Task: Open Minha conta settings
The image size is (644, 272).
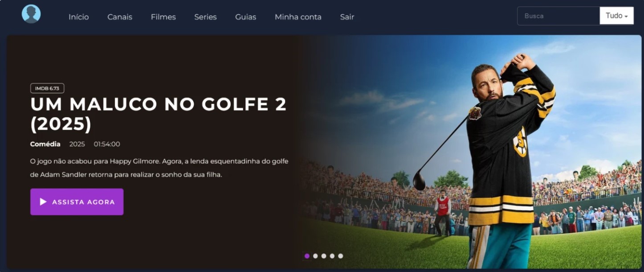Action: [x=298, y=17]
